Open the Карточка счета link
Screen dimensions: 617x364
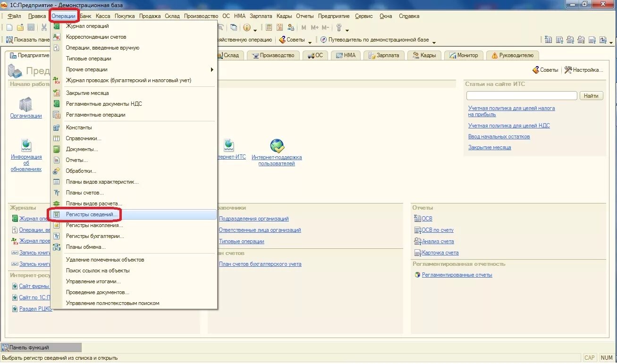tap(440, 253)
